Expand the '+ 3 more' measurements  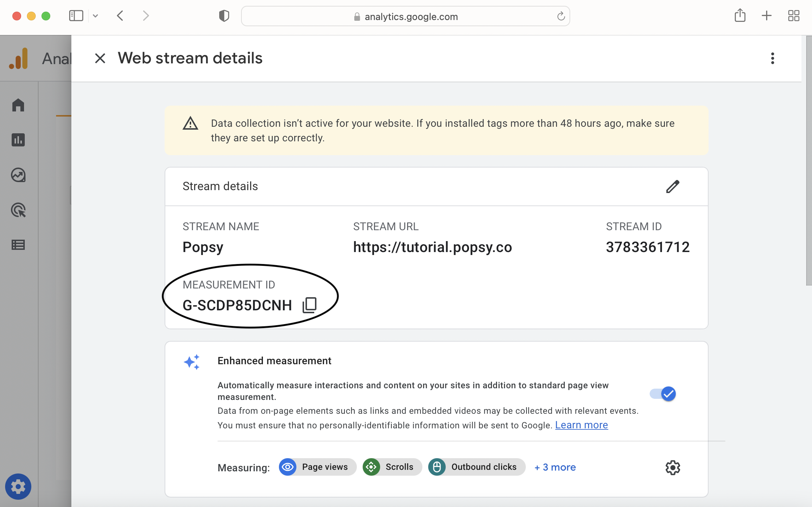tap(555, 467)
